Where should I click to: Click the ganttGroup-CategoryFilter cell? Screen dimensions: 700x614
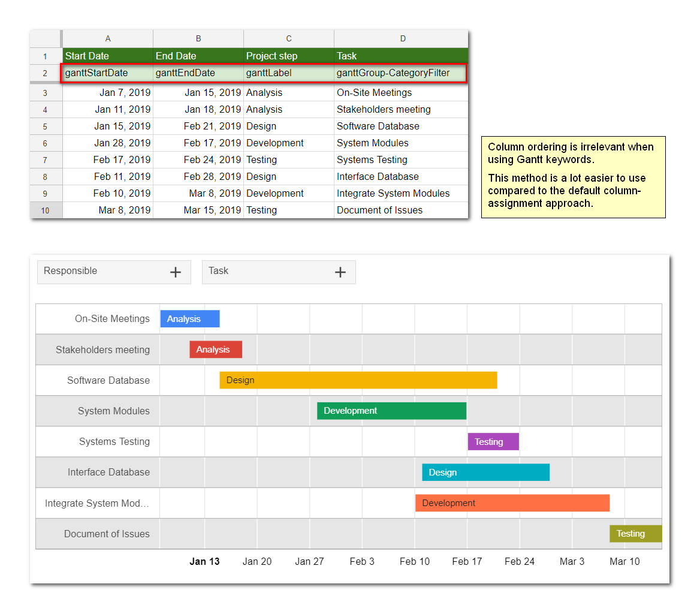coord(400,73)
